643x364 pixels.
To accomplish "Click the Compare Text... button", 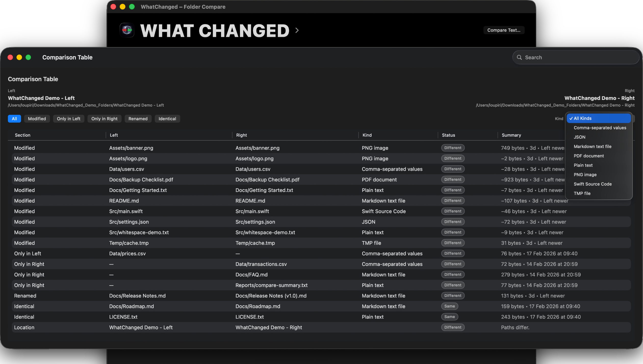I will pyautogui.click(x=504, y=30).
